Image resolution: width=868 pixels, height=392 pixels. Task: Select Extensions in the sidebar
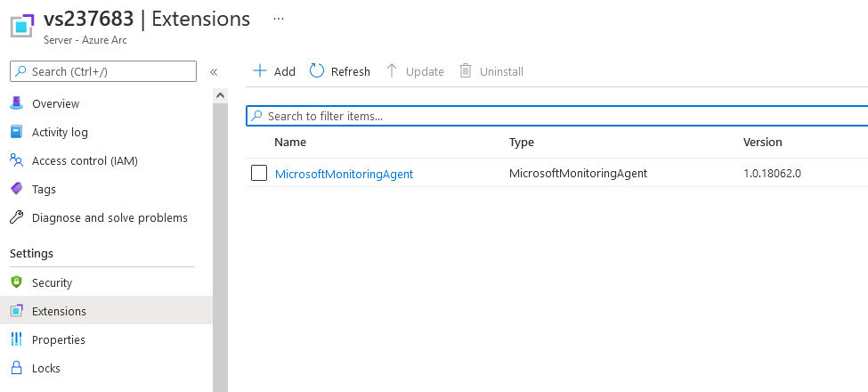point(106,311)
